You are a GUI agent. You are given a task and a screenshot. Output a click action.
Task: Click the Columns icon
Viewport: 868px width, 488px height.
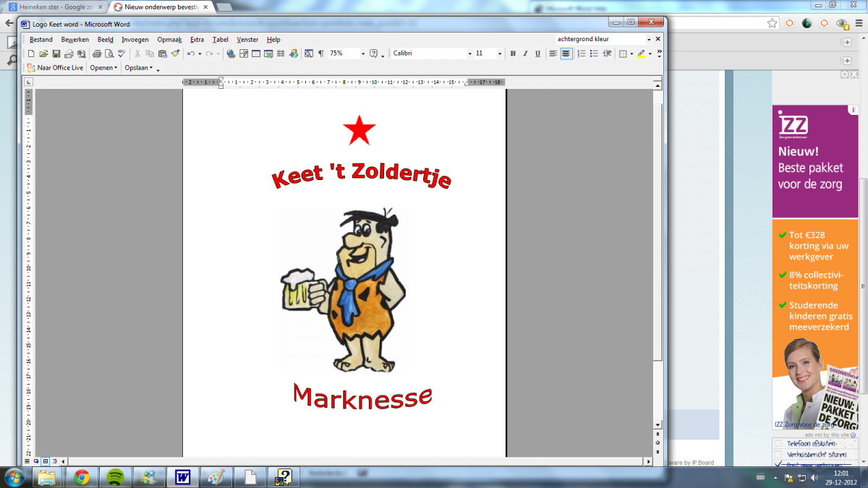tap(281, 53)
